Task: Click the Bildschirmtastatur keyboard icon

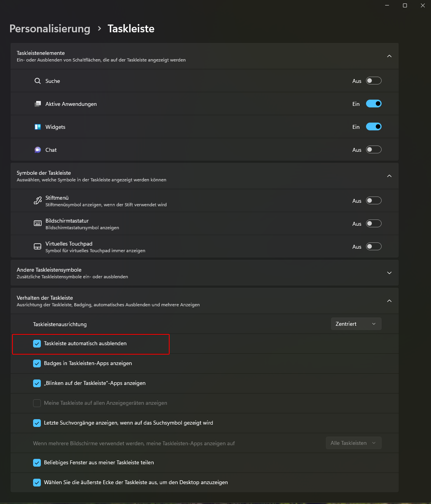Action: pos(38,223)
